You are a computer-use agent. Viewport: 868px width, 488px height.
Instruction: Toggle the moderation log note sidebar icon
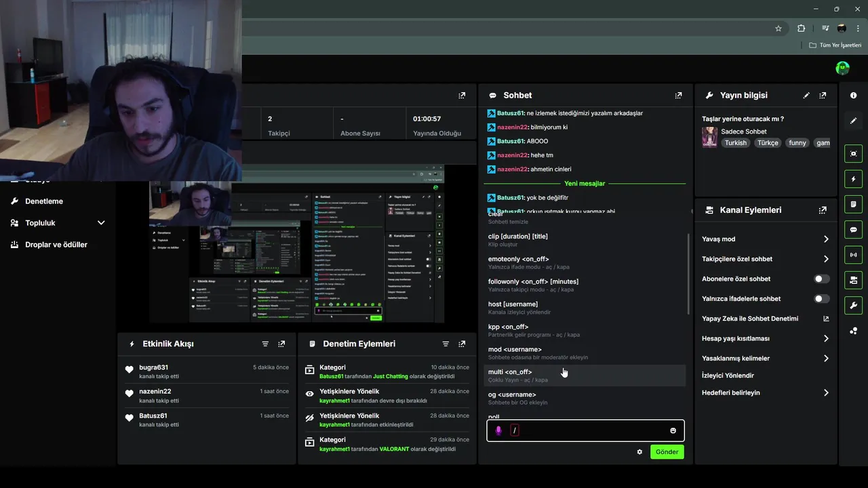[853, 204]
